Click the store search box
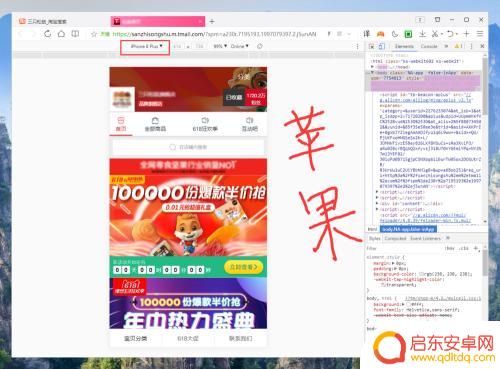The image size is (500, 369). pyautogui.click(x=188, y=147)
